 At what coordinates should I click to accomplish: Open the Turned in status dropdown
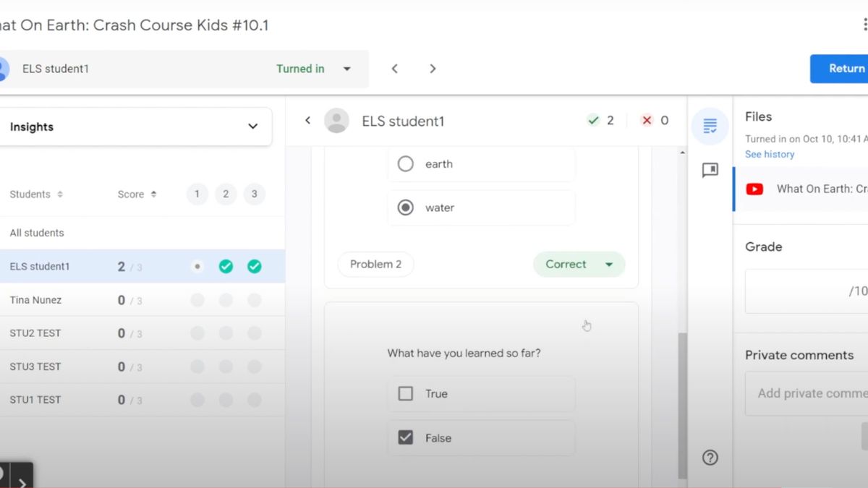pyautogui.click(x=346, y=69)
